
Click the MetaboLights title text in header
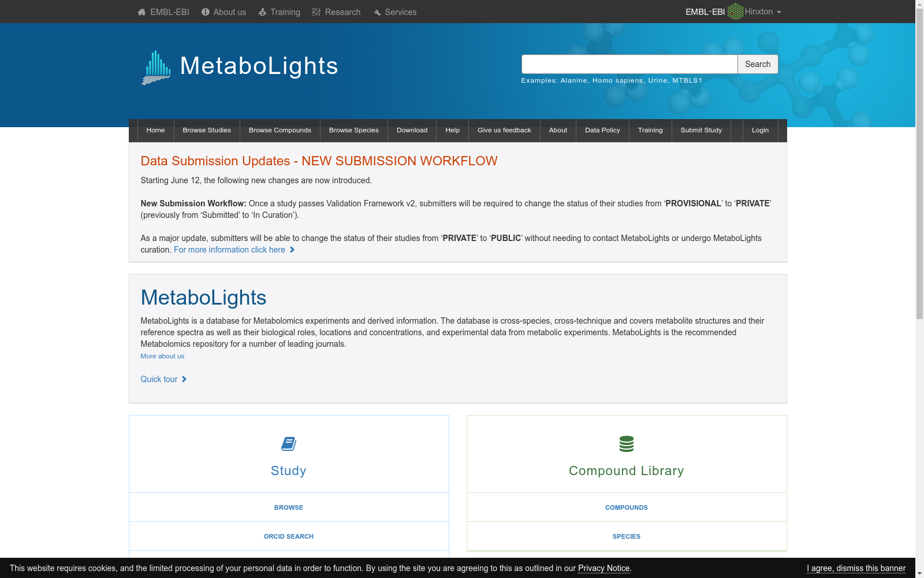(259, 66)
